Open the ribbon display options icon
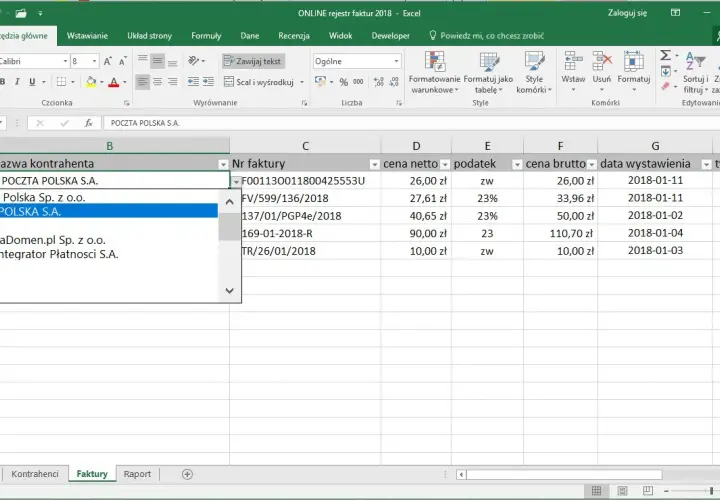The width and height of the screenshot is (720, 500). [x=675, y=13]
